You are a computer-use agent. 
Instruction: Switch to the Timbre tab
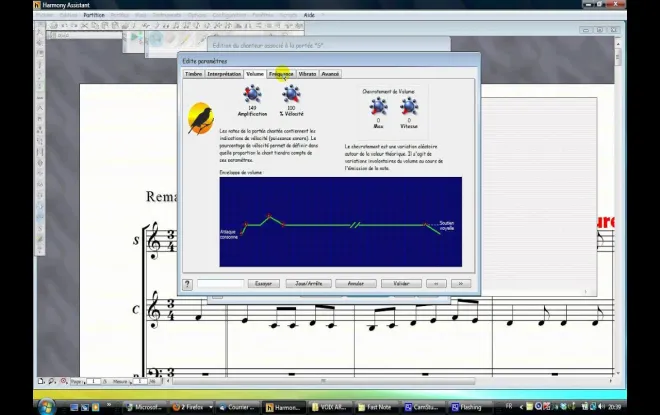click(193, 74)
